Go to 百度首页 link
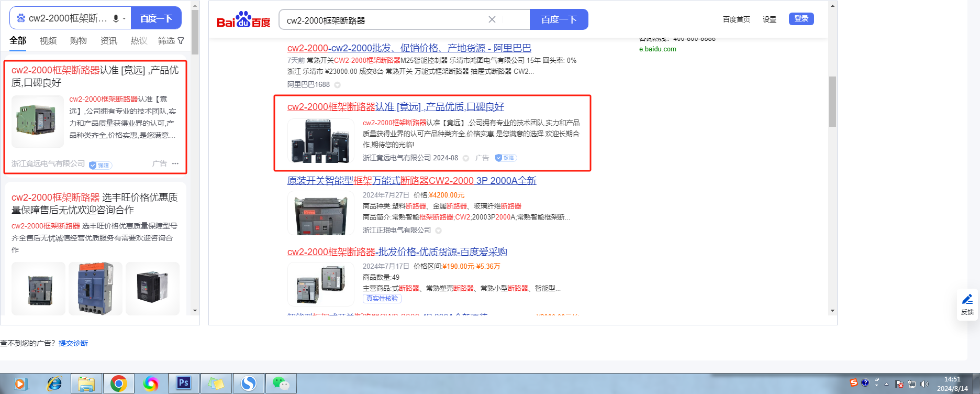The image size is (980, 394). pyautogui.click(x=736, y=19)
